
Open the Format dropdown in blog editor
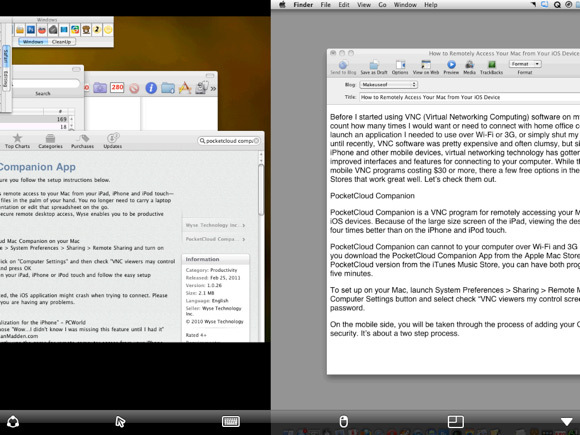pyautogui.click(x=525, y=64)
